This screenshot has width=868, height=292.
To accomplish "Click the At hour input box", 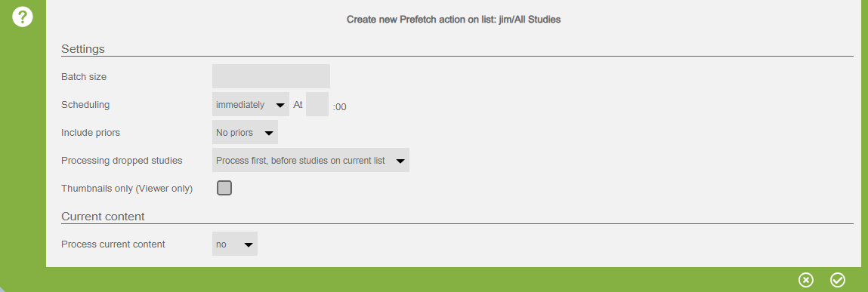I will (317, 105).
